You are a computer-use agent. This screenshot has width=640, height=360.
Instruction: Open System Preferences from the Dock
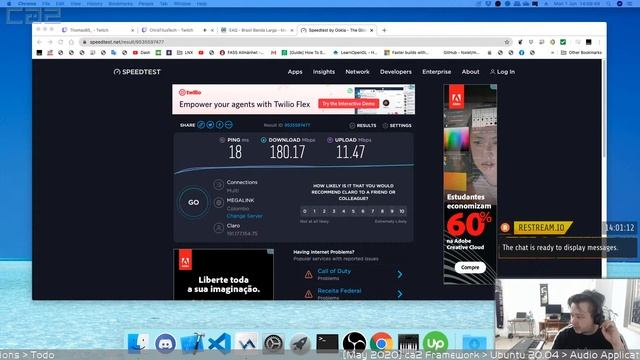pos(273,343)
